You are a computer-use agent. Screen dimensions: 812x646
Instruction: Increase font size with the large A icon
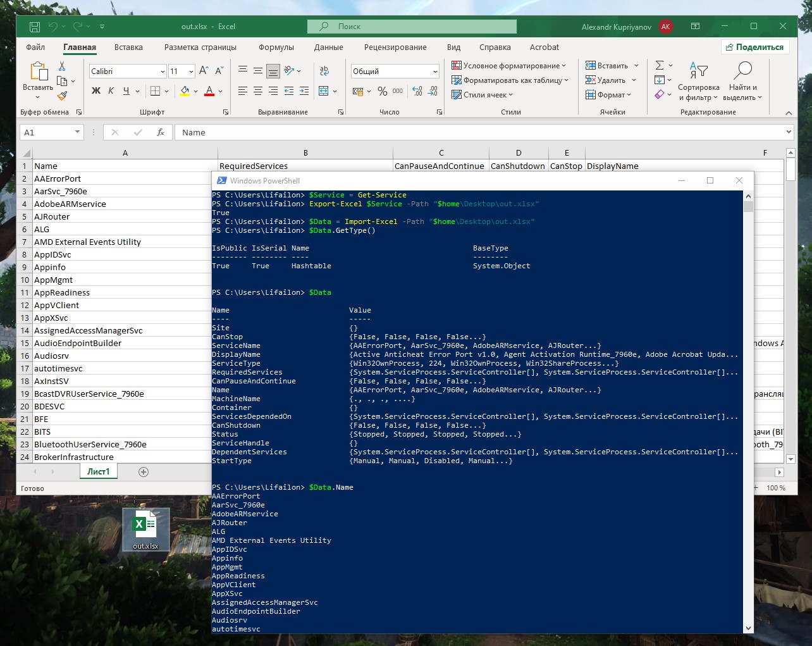pos(204,71)
